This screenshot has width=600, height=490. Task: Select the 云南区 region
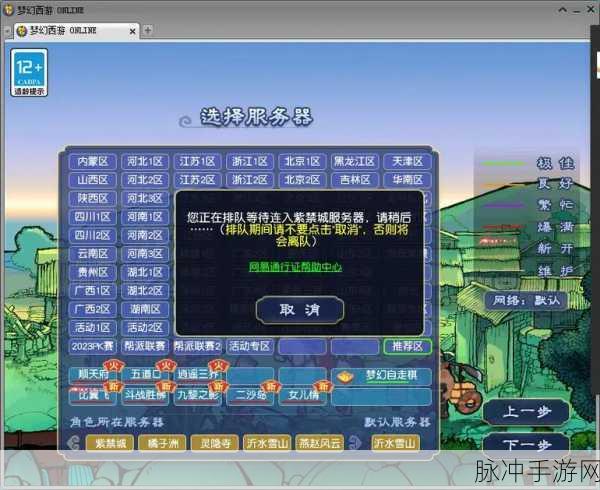[93, 254]
